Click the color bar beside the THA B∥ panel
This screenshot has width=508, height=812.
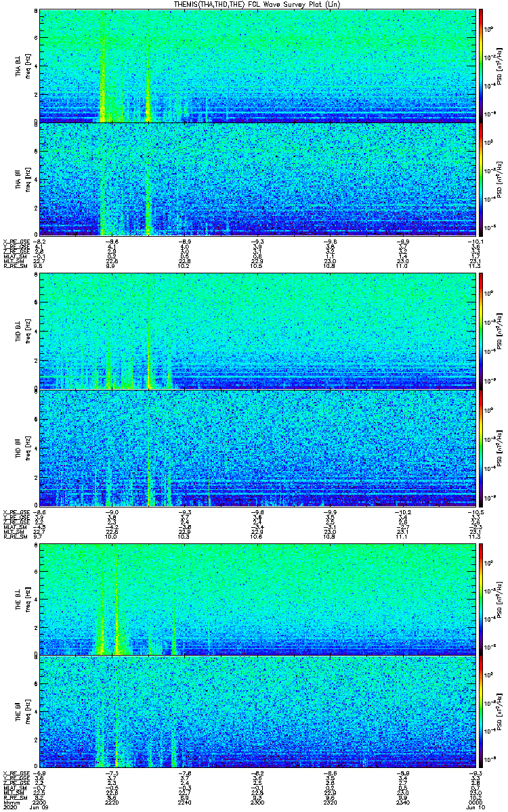pyautogui.click(x=480, y=179)
